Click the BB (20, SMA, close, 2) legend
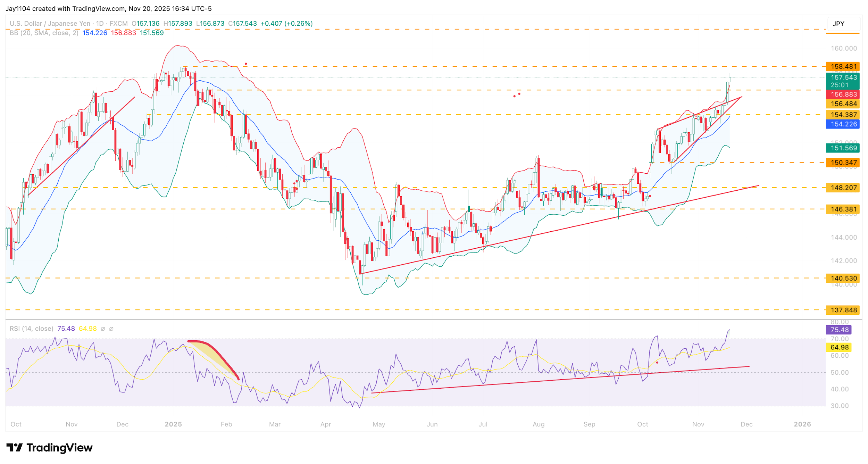This screenshot has height=464, width=868. [44, 33]
